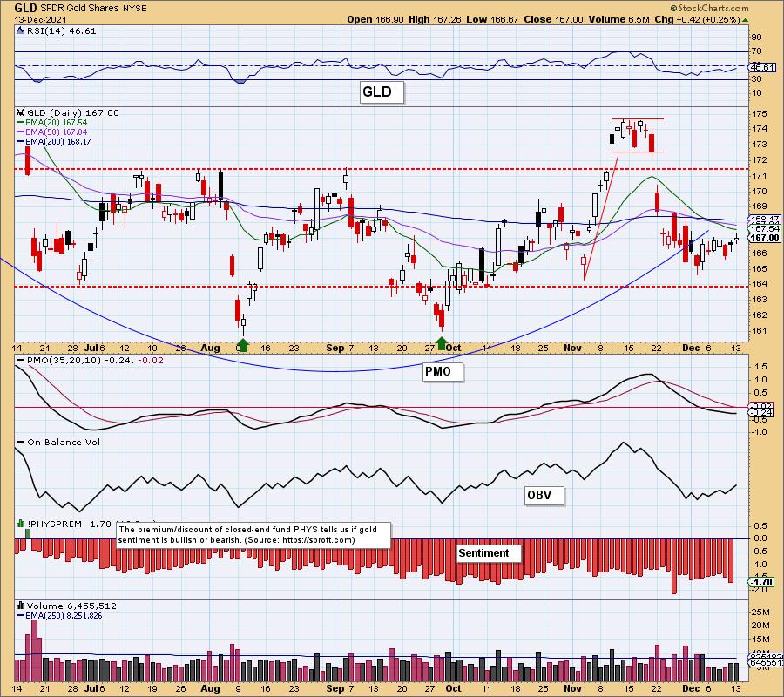Click the 46.61 RSI value tag

(763, 67)
